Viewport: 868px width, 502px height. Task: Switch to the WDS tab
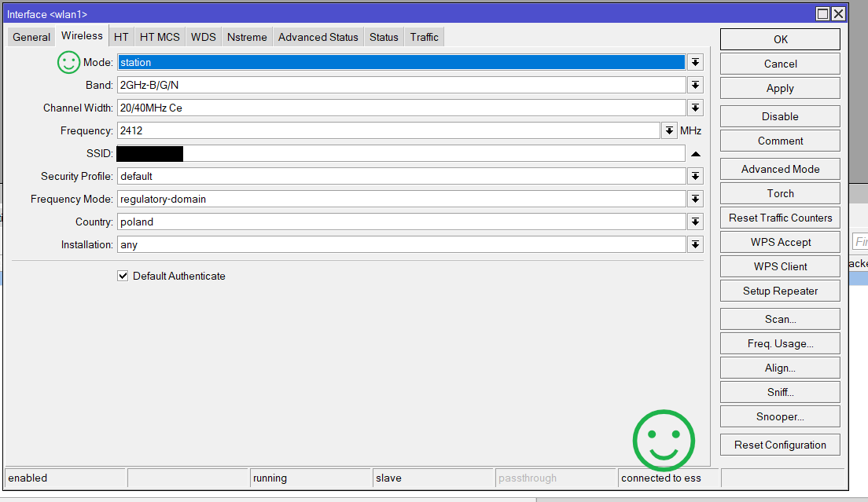click(x=203, y=37)
